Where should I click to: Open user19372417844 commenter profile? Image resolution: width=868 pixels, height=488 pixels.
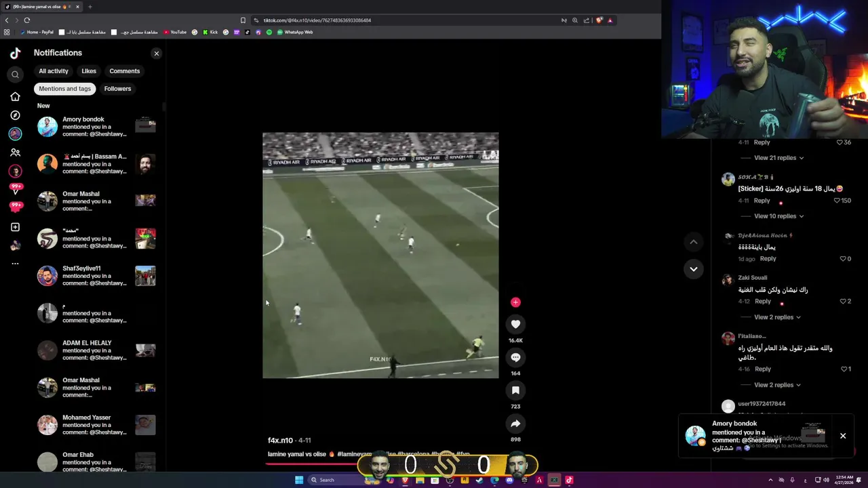click(x=762, y=404)
